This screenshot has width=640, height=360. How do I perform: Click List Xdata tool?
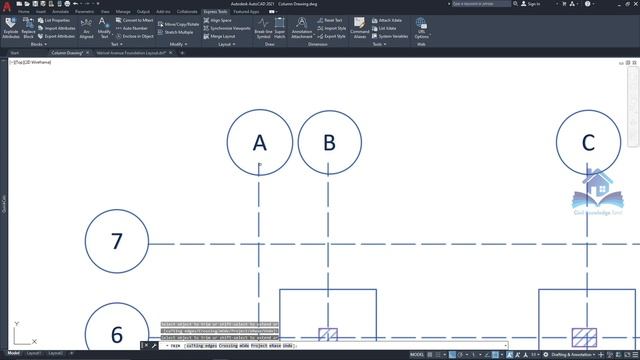point(384,28)
